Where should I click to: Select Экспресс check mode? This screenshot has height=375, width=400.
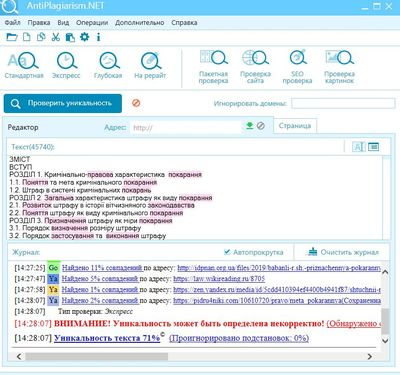pyautogui.click(x=66, y=65)
